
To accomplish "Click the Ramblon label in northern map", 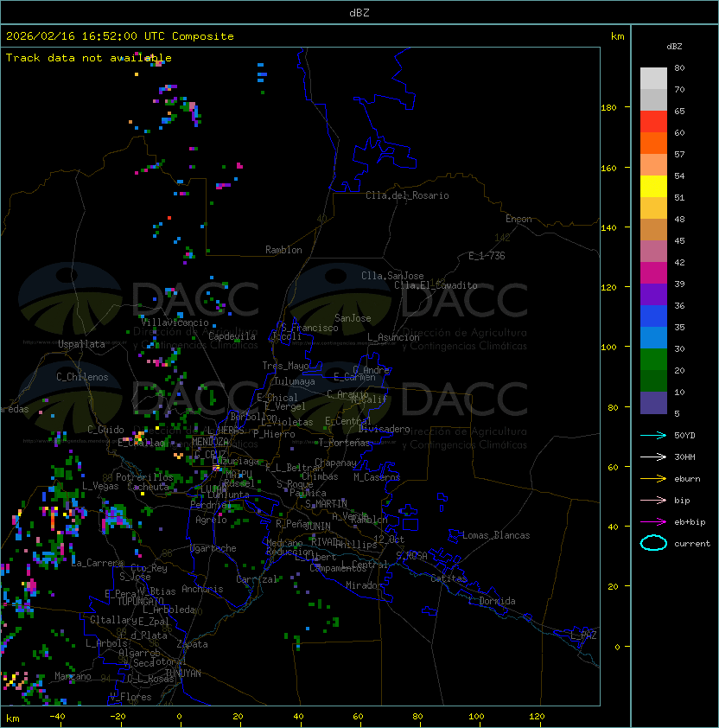I will tap(283, 250).
